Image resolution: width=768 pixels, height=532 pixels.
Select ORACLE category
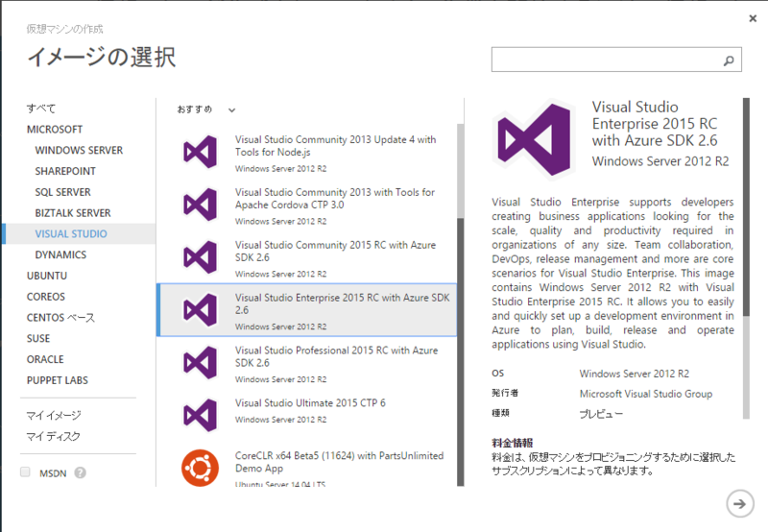coord(45,359)
